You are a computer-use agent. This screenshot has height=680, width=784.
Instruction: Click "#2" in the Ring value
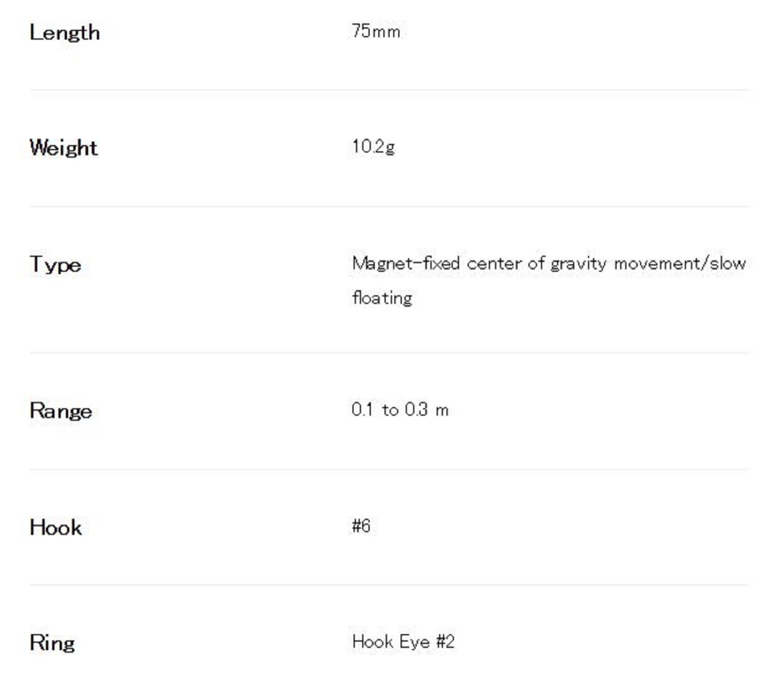pyautogui.click(x=445, y=642)
